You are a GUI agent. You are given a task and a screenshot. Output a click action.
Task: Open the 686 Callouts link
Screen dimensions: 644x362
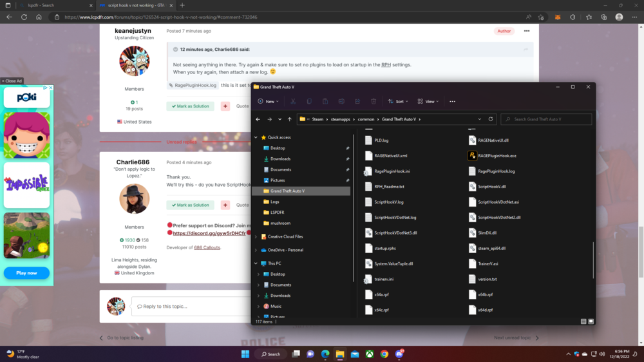coord(207,247)
